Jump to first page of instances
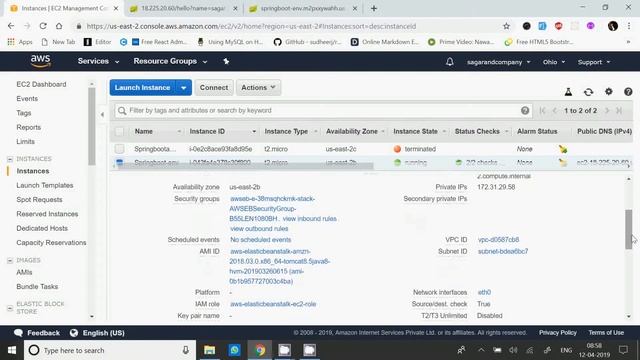The width and height of the screenshot is (640, 360). (542, 111)
